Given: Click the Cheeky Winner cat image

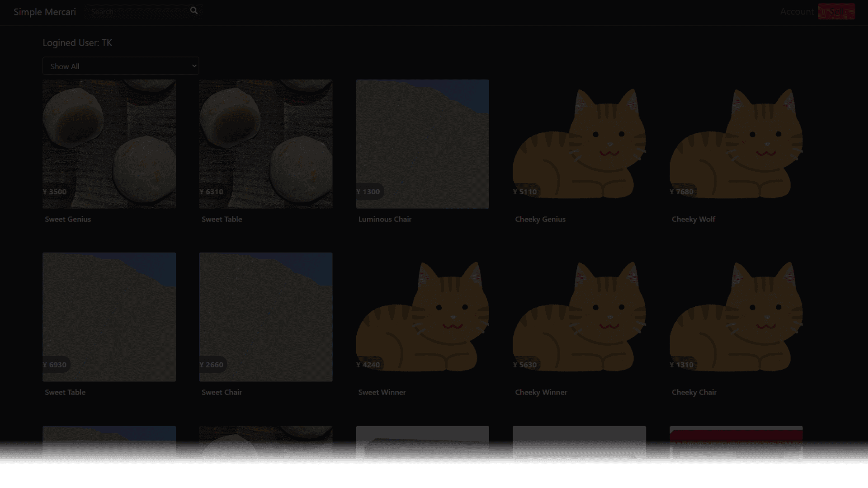Looking at the screenshot, I should [579, 317].
